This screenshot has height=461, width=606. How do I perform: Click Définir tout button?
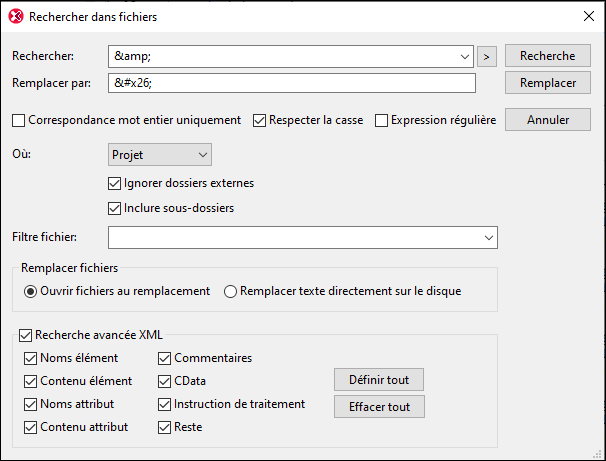pos(379,380)
